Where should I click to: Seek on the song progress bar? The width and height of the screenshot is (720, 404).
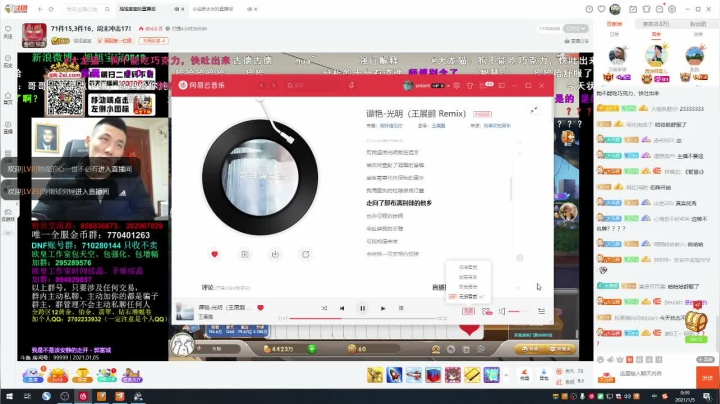(x=362, y=318)
